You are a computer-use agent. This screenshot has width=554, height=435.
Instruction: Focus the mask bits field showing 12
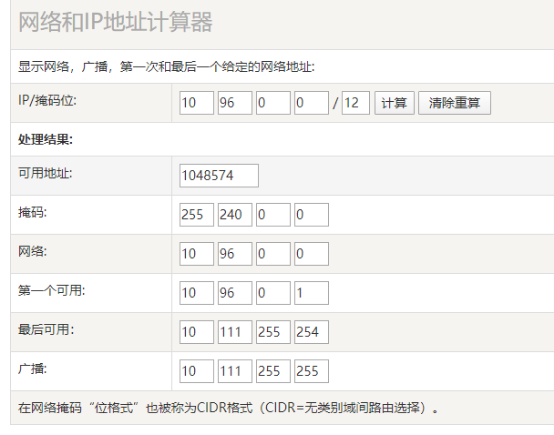[x=356, y=103]
